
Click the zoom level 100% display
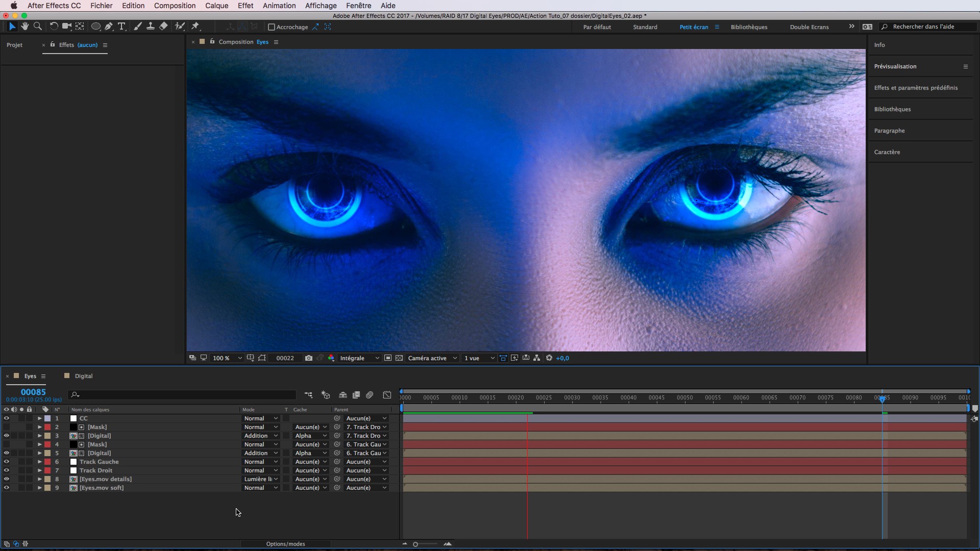tap(222, 357)
